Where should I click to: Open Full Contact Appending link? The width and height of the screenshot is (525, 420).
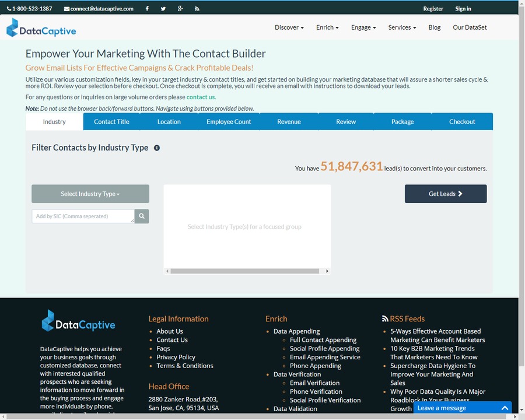point(323,340)
